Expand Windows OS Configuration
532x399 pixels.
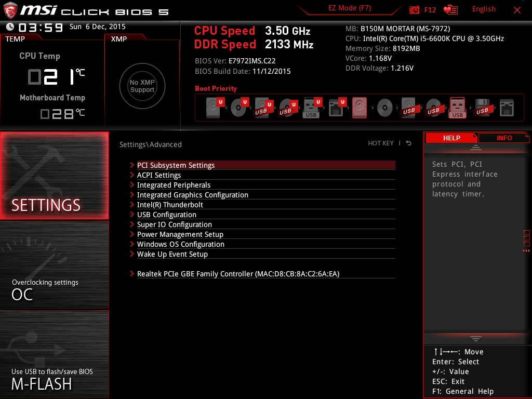(180, 244)
